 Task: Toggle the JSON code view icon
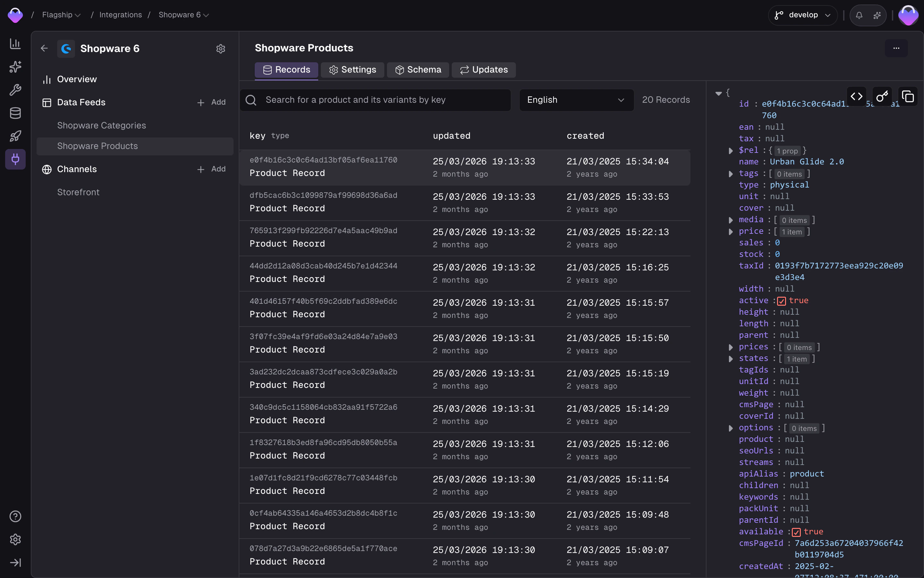click(856, 96)
